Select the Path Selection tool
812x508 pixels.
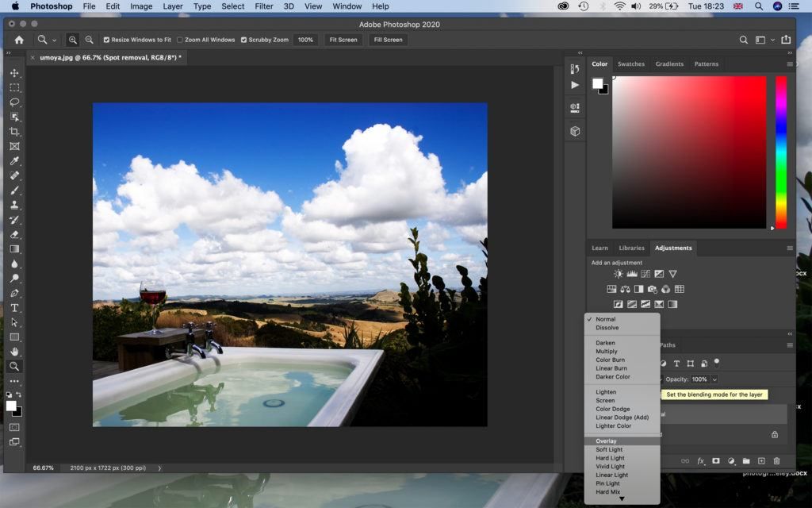[x=14, y=322]
